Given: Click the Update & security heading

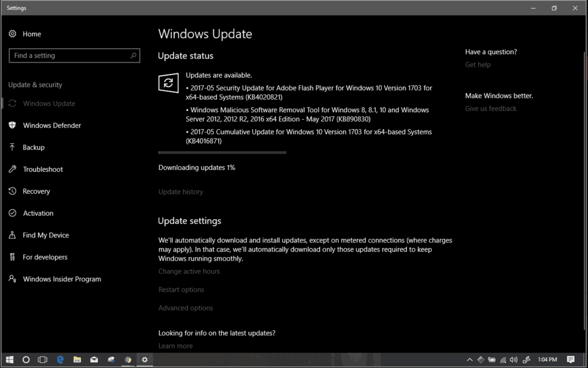Looking at the screenshot, I should (35, 85).
